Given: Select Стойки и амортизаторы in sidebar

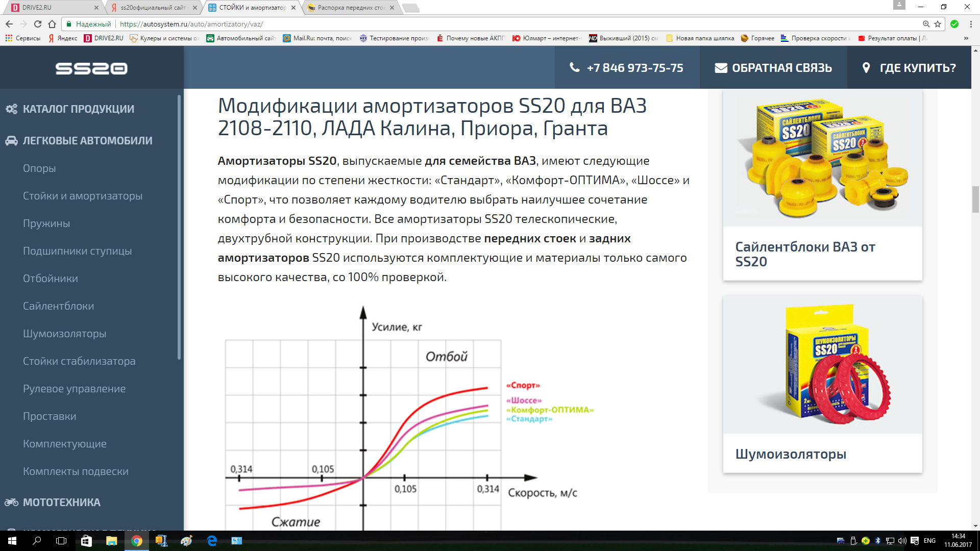Looking at the screenshot, I should coord(83,196).
